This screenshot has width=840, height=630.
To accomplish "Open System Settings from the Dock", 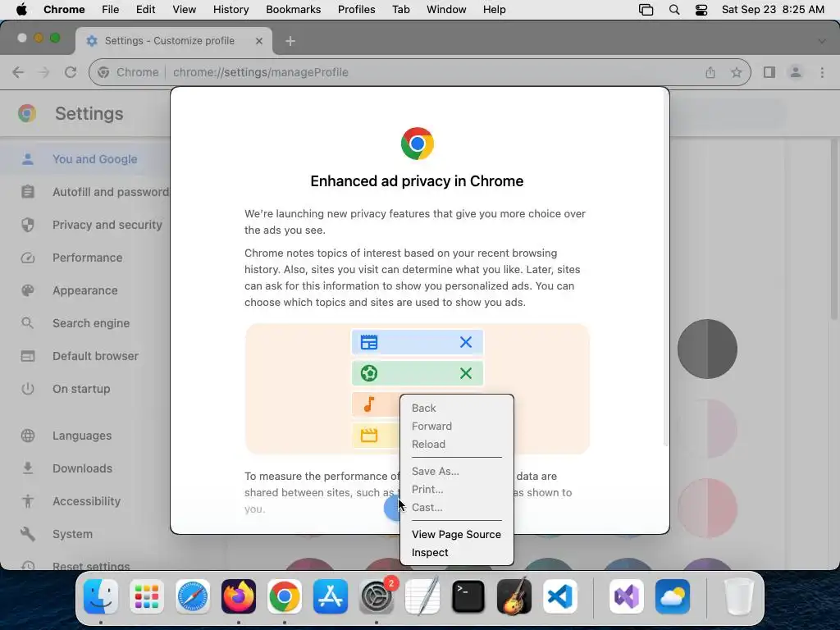I will tap(376, 596).
